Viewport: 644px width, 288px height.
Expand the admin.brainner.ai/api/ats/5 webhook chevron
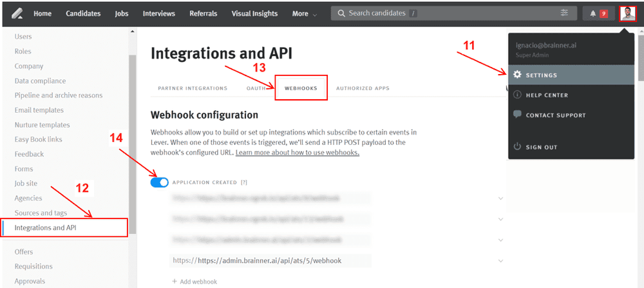[x=501, y=261]
